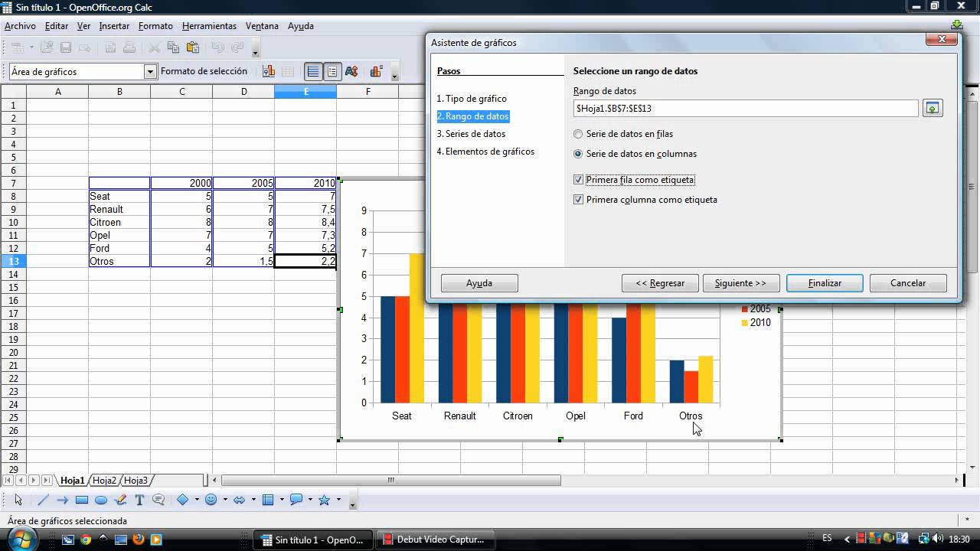Select the Rectangle drawing tool

82,500
